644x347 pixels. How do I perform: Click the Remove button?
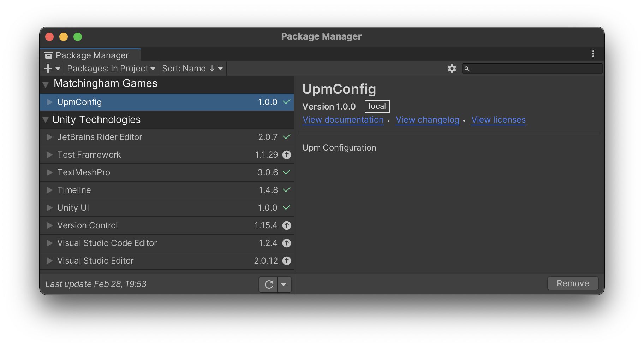tap(573, 283)
